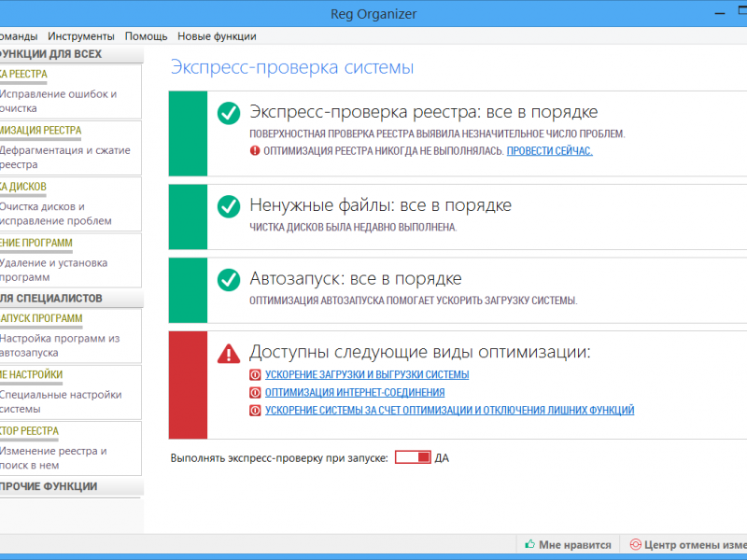The height and width of the screenshot is (560, 747).
Task: Click the red icon beside "Ускорение загрузки и выгрузки системы"
Action: 255,375
